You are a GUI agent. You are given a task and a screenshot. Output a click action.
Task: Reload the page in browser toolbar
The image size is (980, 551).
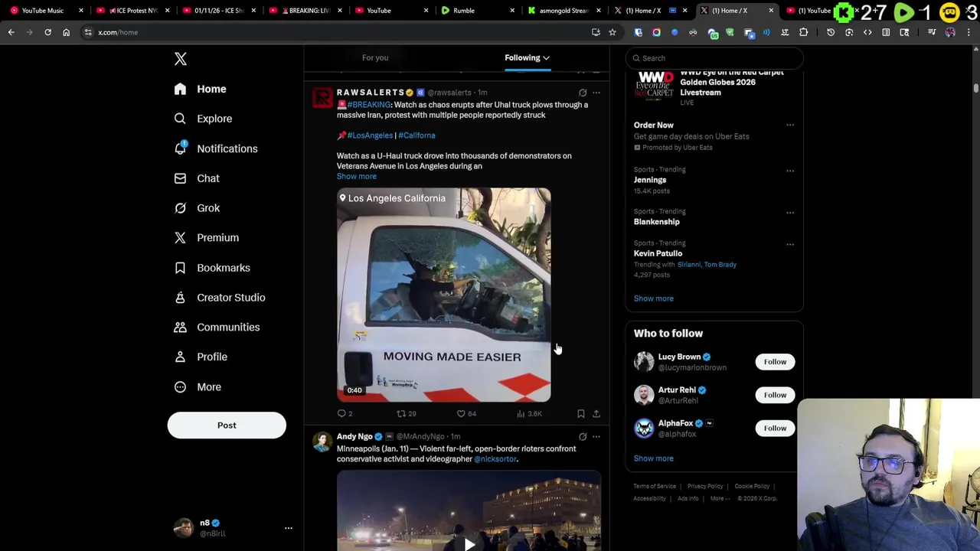click(47, 32)
